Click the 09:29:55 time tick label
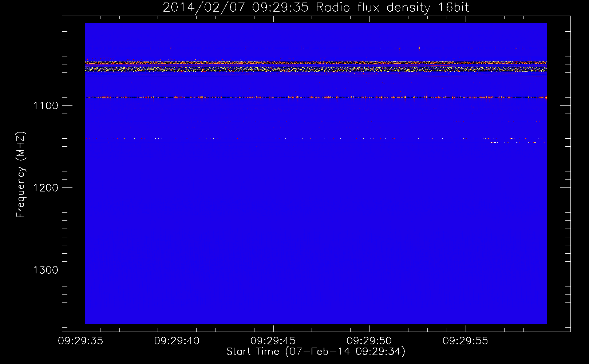 pyautogui.click(x=465, y=341)
